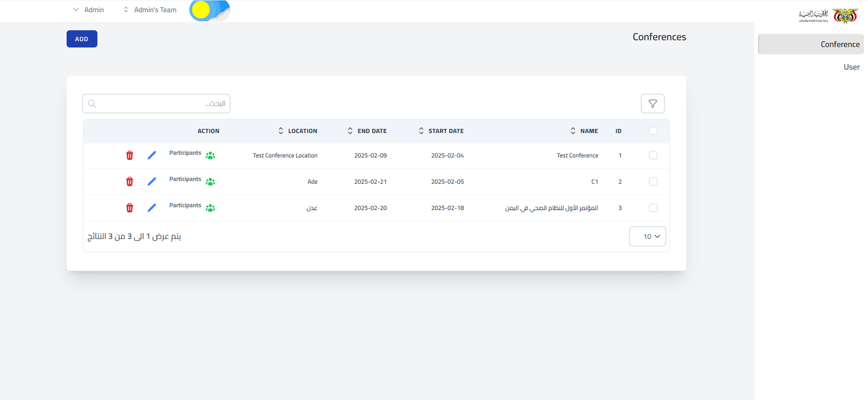The height and width of the screenshot is (400, 868).
Task: Sort the table by Location column
Action: pyautogui.click(x=298, y=131)
